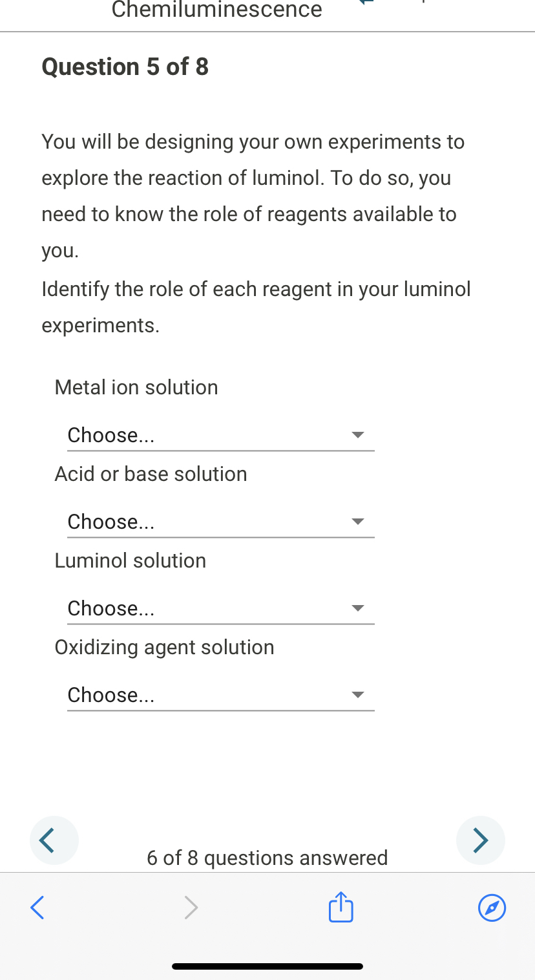The height and width of the screenshot is (980, 535).
Task: Open Safari compass icon at bottom right
Action: coord(492,908)
